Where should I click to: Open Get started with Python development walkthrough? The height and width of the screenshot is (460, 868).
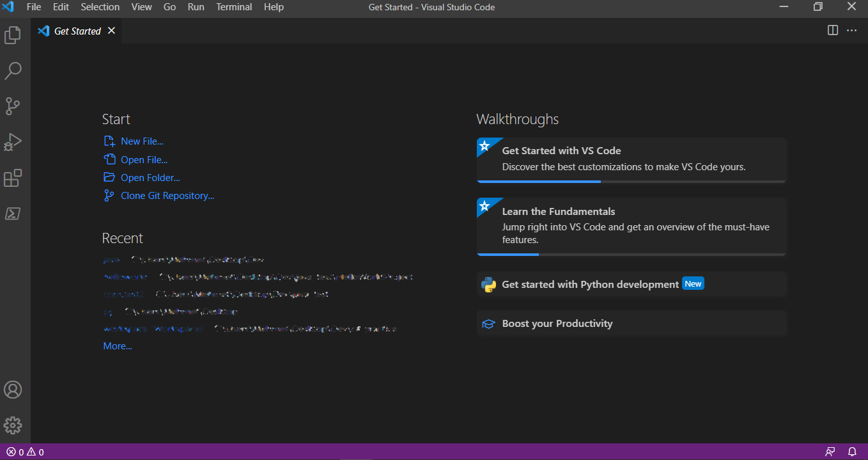click(x=632, y=284)
